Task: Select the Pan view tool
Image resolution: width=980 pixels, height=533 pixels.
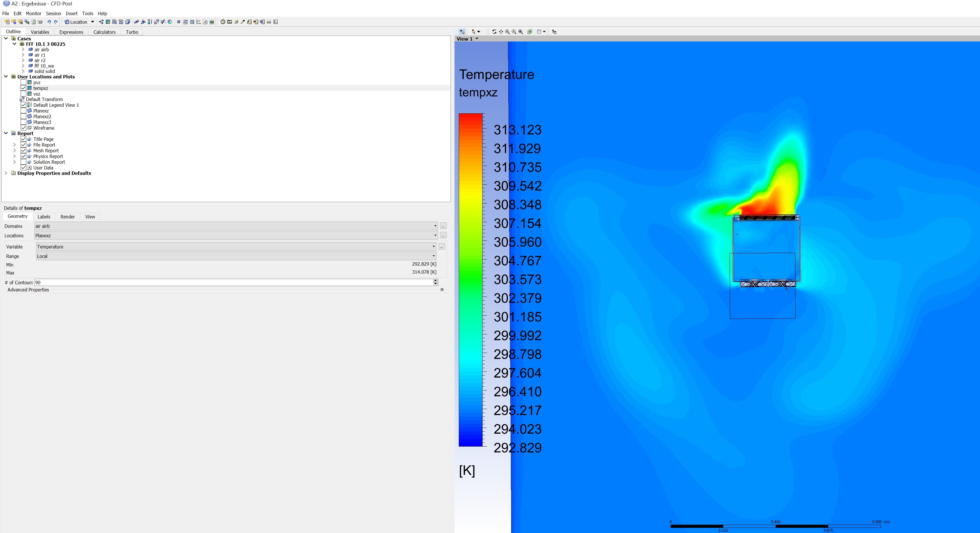Action: point(501,32)
